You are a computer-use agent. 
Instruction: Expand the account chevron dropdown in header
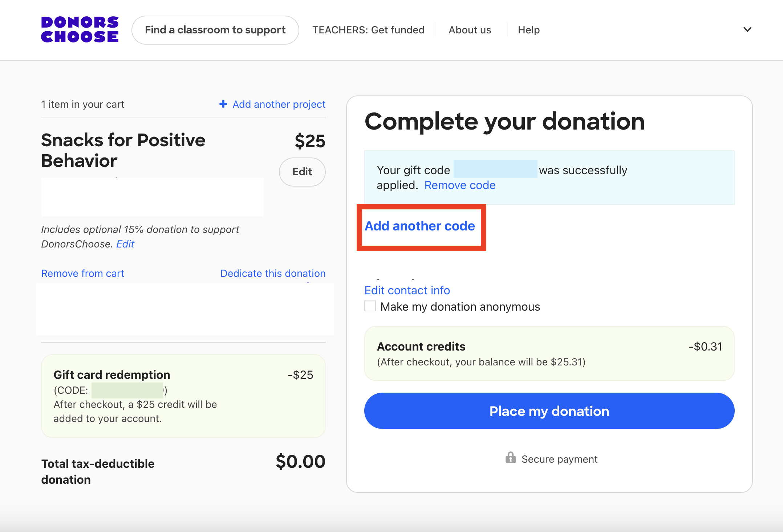pos(747,30)
